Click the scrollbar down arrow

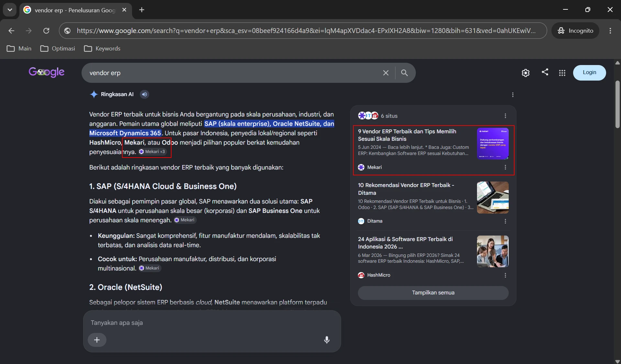click(x=617, y=361)
